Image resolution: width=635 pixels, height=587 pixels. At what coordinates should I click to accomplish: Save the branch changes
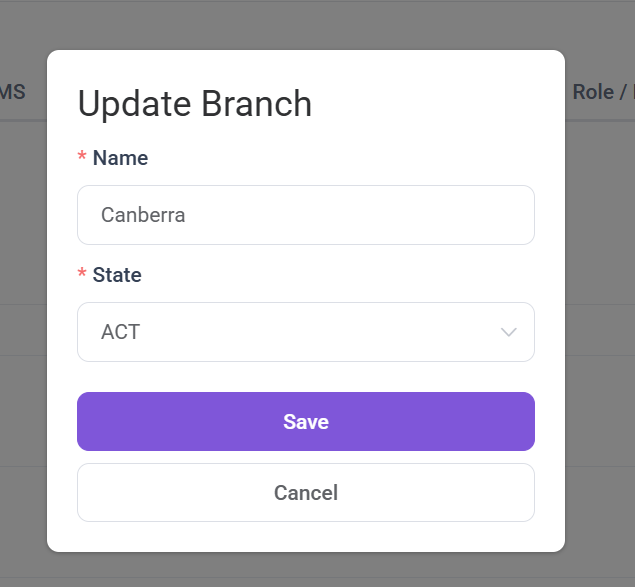[305, 422]
